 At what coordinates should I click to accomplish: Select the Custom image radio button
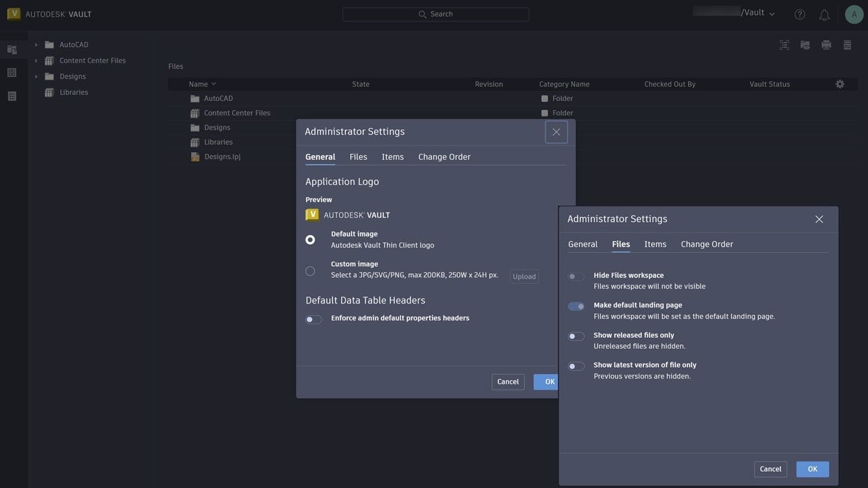click(310, 271)
